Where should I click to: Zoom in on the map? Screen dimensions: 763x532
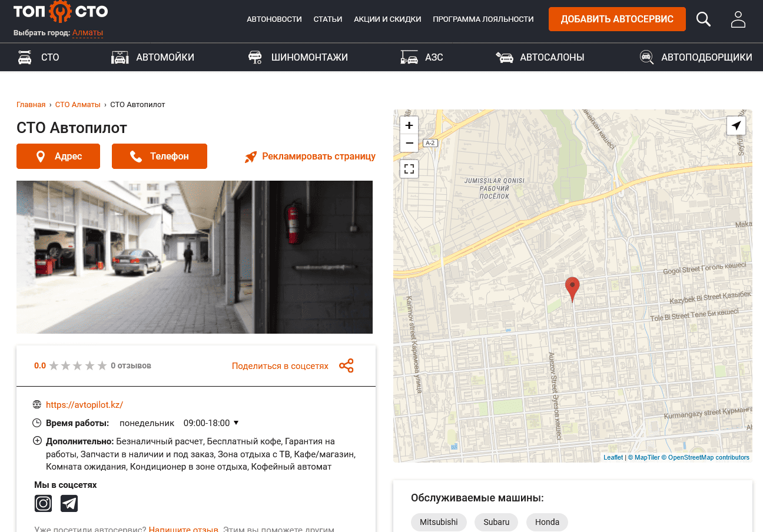coord(409,125)
